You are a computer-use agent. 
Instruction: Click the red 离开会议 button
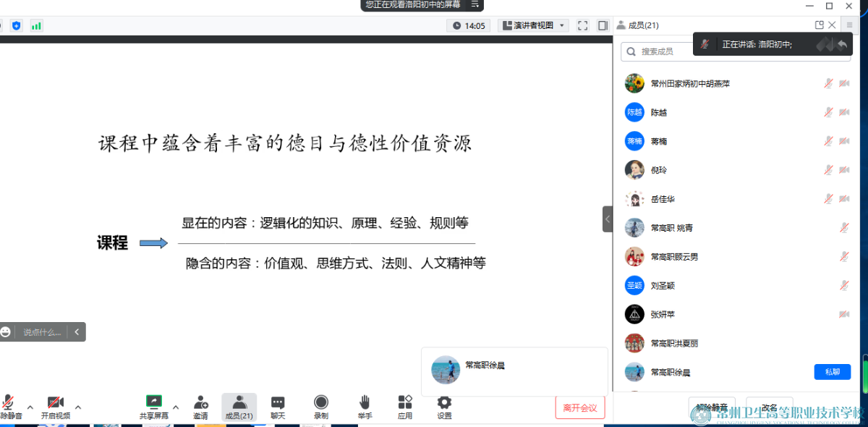click(579, 407)
